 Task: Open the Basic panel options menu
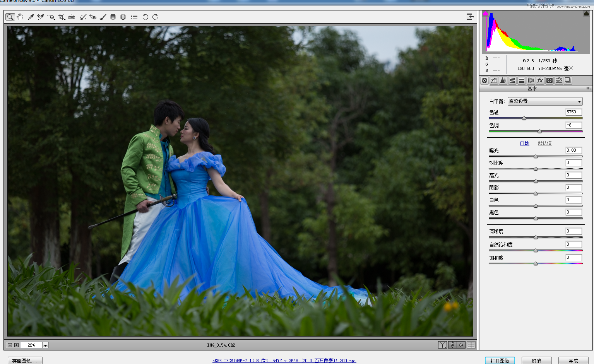pyautogui.click(x=589, y=89)
